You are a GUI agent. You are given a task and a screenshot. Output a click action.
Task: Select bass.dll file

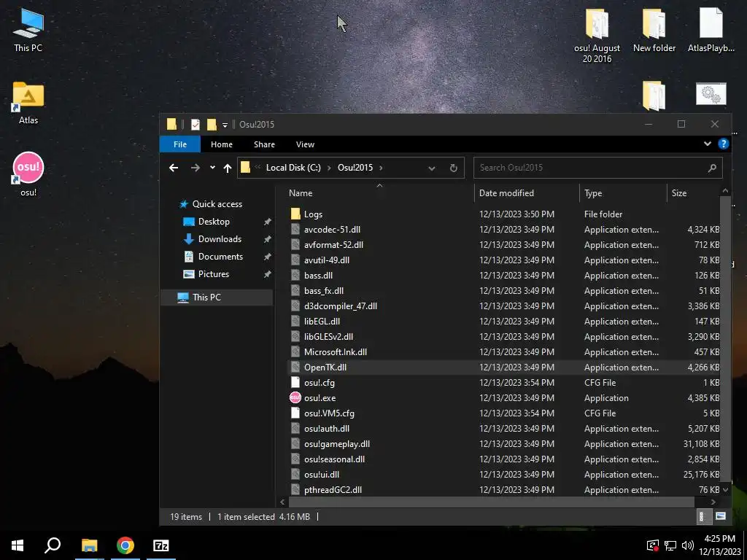318,275
